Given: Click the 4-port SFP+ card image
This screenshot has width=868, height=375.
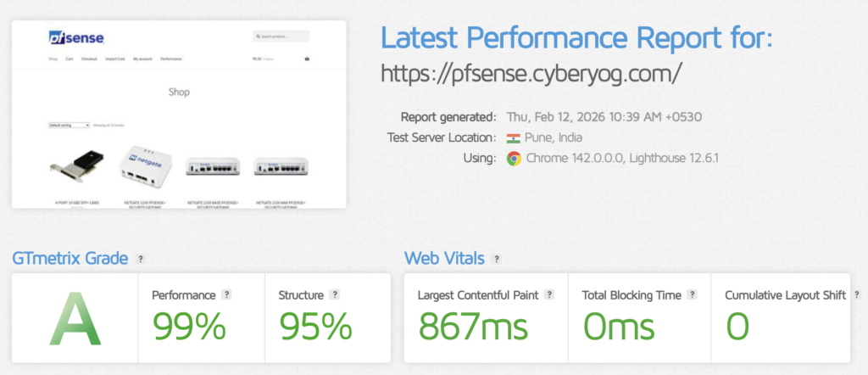Looking at the screenshot, I should (79, 169).
